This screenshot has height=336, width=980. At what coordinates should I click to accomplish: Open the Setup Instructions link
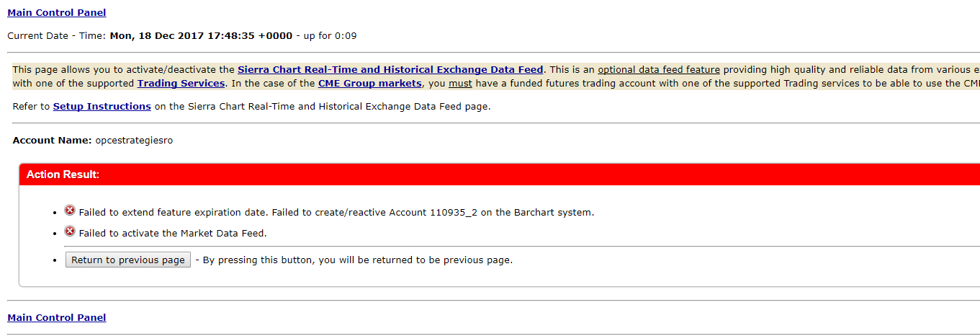[102, 106]
